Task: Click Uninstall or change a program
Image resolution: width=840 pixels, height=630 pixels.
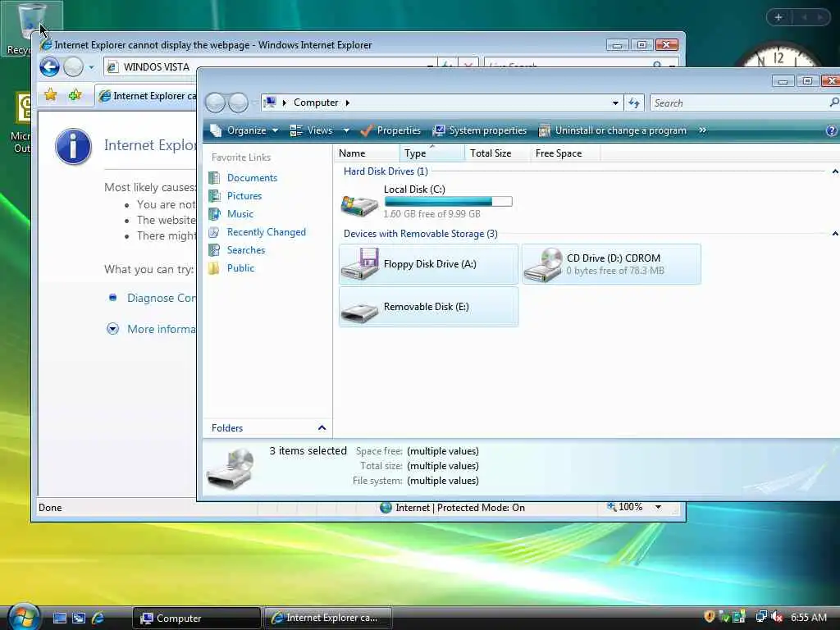Action: (612, 130)
